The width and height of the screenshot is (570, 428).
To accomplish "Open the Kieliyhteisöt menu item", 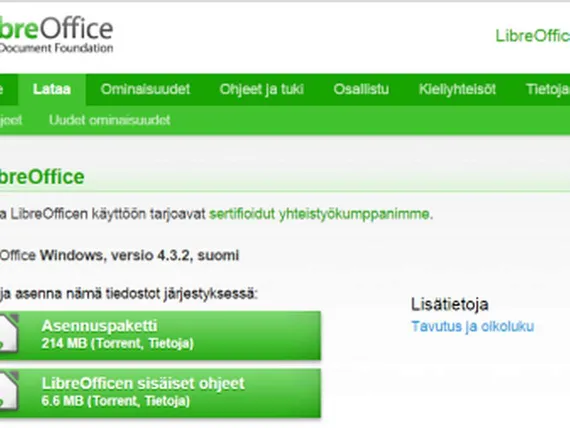I will (x=457, y=89).
